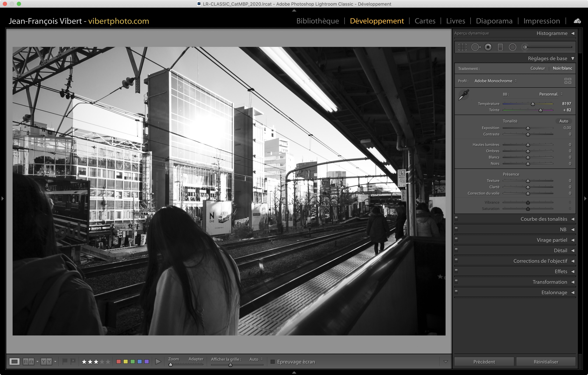The width and height of the screenshot is (588, 375).
Task: Open the BB Personnal. white balance dropdown
Action: (550, 94)
